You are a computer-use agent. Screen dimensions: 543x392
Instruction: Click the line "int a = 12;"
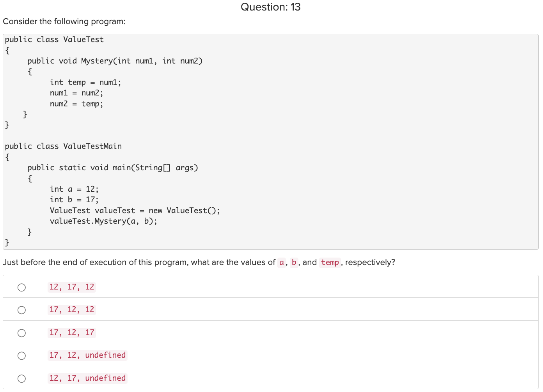tap(74, 189)
